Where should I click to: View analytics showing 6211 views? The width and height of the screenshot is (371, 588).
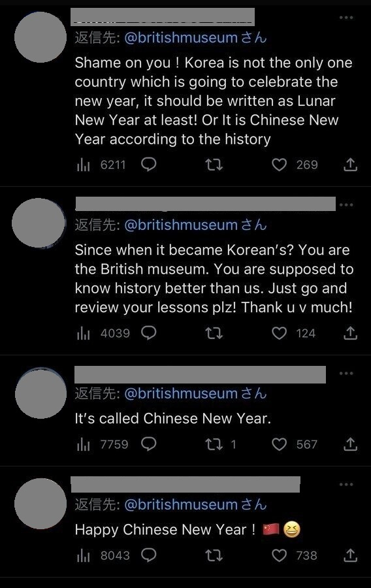101,165
